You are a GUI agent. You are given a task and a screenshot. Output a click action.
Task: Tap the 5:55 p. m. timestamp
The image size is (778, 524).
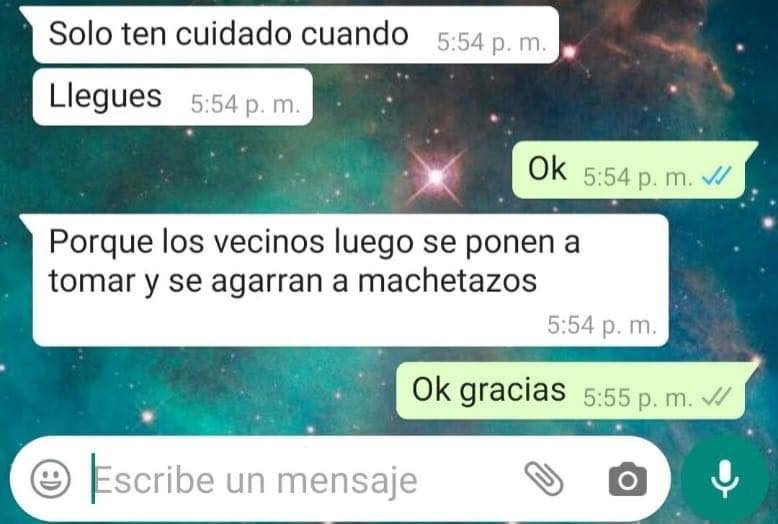click(638, 397)
